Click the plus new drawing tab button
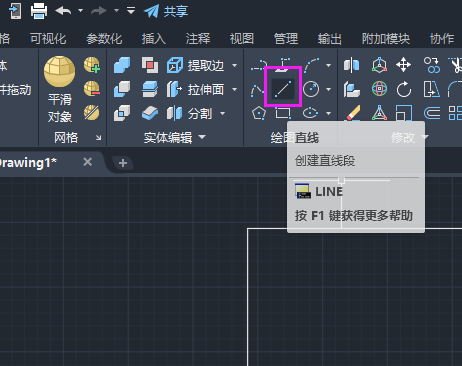Image resolution: width=462 pixels, height=366 pixels. tap(123, 163)
